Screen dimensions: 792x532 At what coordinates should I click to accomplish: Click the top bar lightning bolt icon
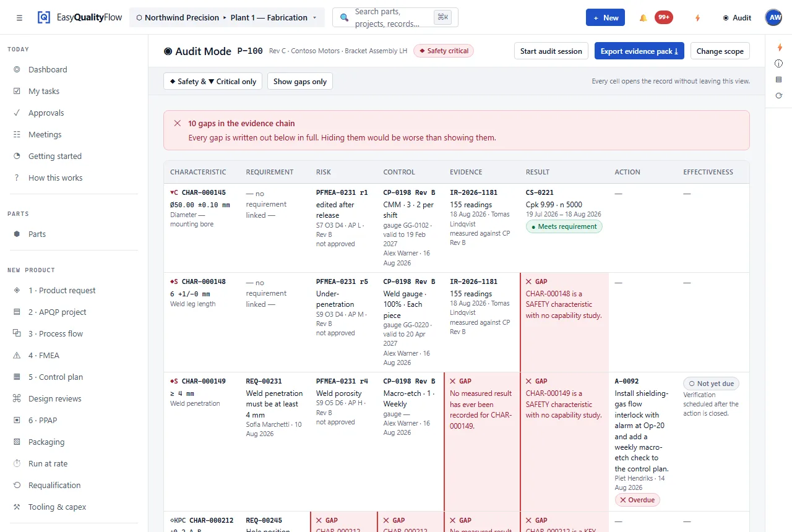pos(697,18)
